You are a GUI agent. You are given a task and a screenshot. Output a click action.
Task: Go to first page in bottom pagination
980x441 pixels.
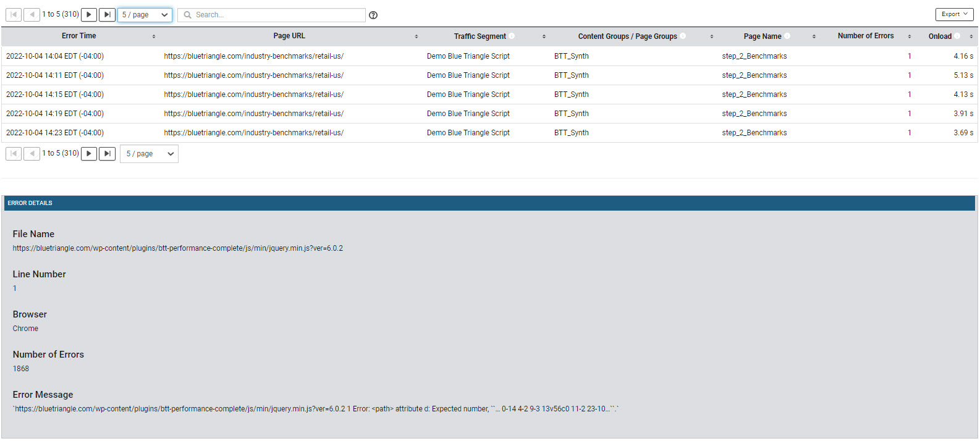point(14,153)
